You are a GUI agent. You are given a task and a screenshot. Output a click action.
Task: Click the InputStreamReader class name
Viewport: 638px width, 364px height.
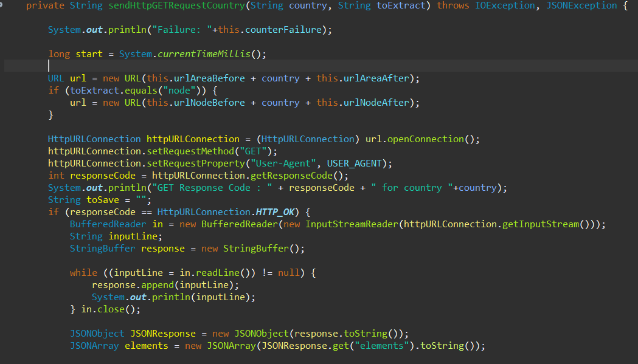[352, 224]
